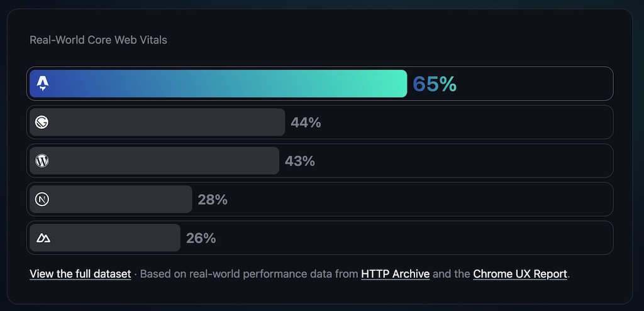Click the 44% score label
Image resolution: width=644 pixels, height=311 pixels.
click(306, 123)
